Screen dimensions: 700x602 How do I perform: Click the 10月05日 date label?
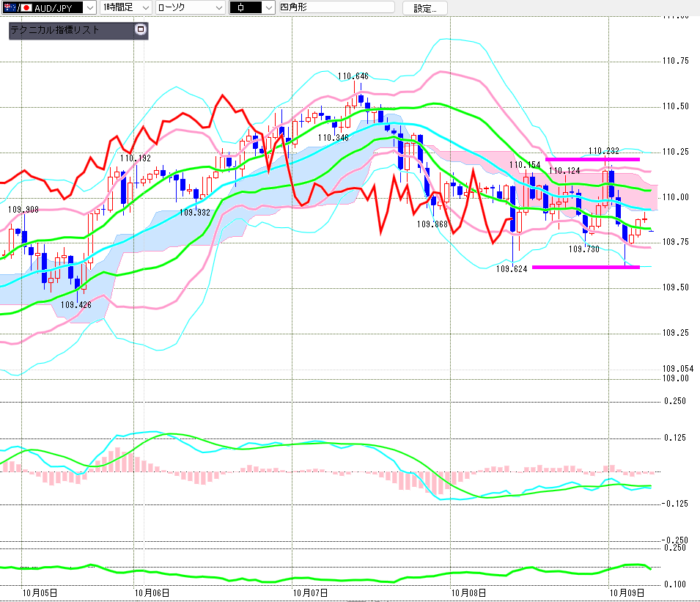click(40, 592)
